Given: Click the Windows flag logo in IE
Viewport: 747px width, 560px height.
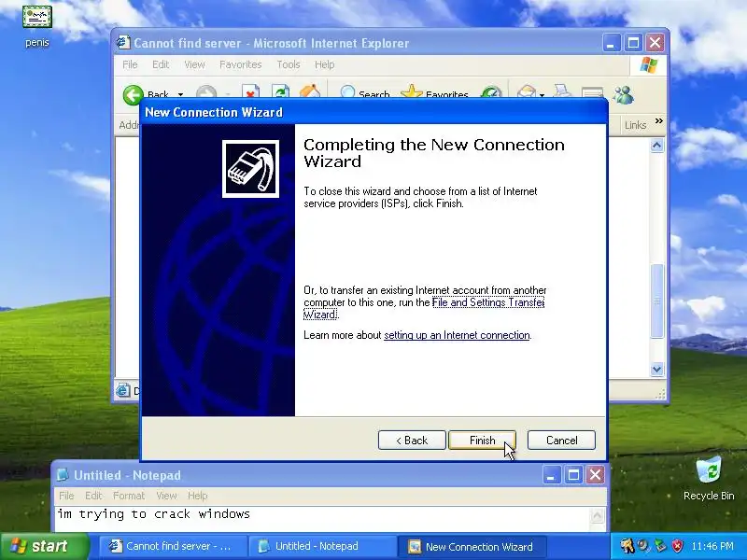Looking at the screenshot, I should (x=648, y=64).
